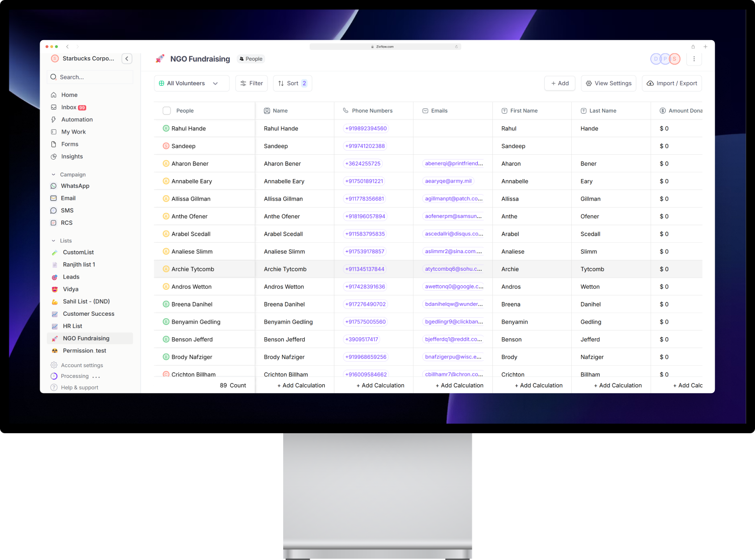The width and height of the screenshot is (755, 560).
Task: Open the All Volunteers dropdown
Action: tap(191, 83)
